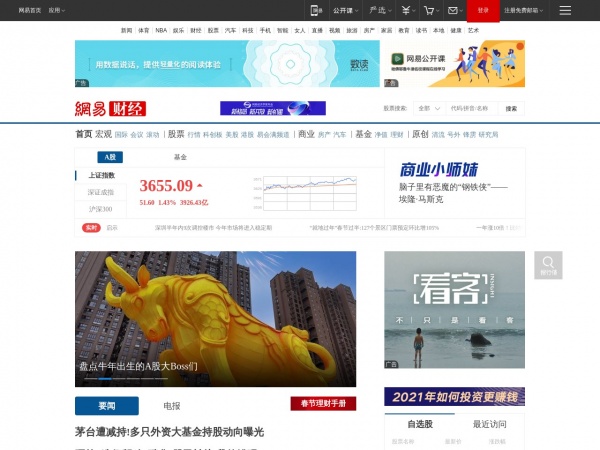Viewport: 600px width, 450px height.
Task: Click 滚动 under 宏观
Action: 152,135
